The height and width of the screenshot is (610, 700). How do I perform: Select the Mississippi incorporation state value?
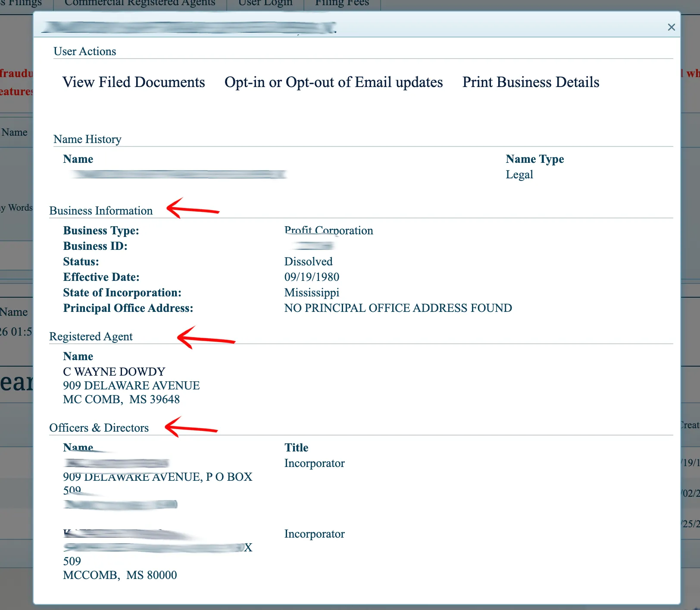point(312,293)
